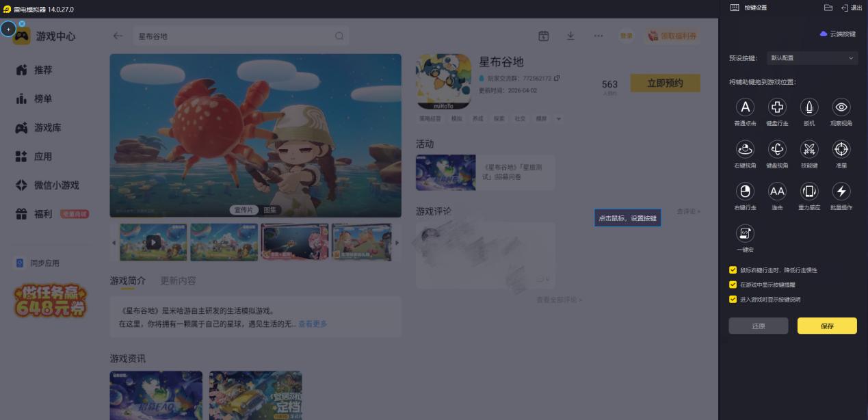Select the 普通点击 (A) key tool
This screenshot has height=420, width=868.
pos(745,107)
